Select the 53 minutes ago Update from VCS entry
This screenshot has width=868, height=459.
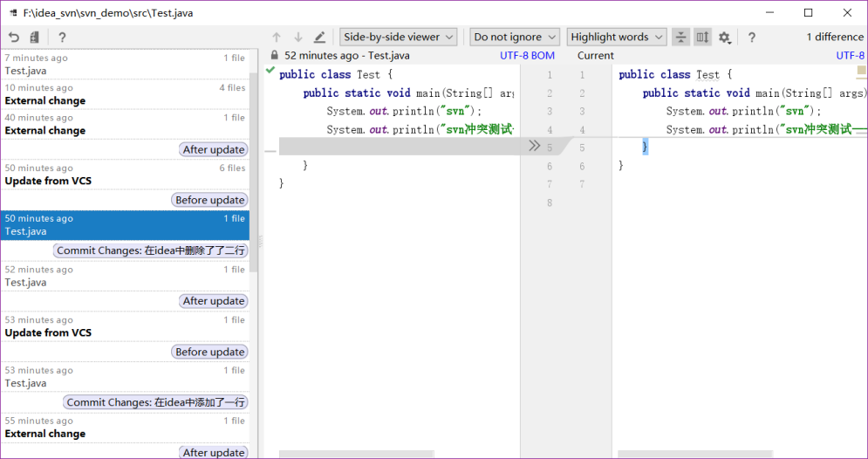pos(125,326)
